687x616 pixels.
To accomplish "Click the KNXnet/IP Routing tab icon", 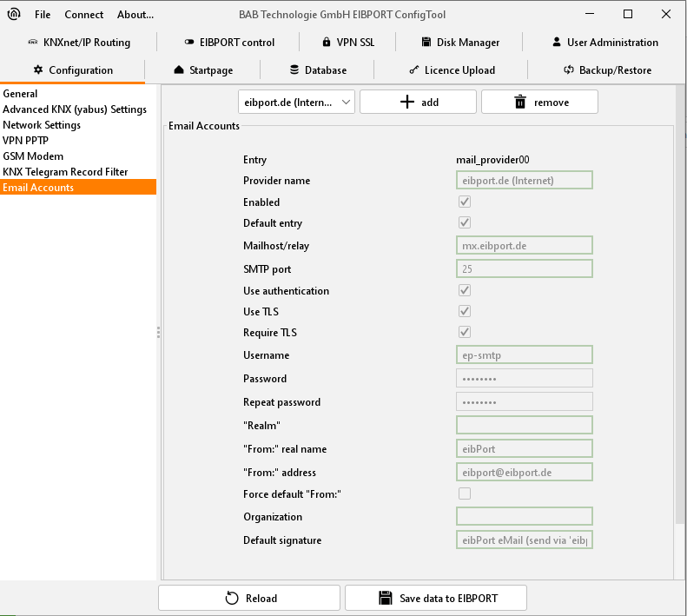I will coord(32,43).
